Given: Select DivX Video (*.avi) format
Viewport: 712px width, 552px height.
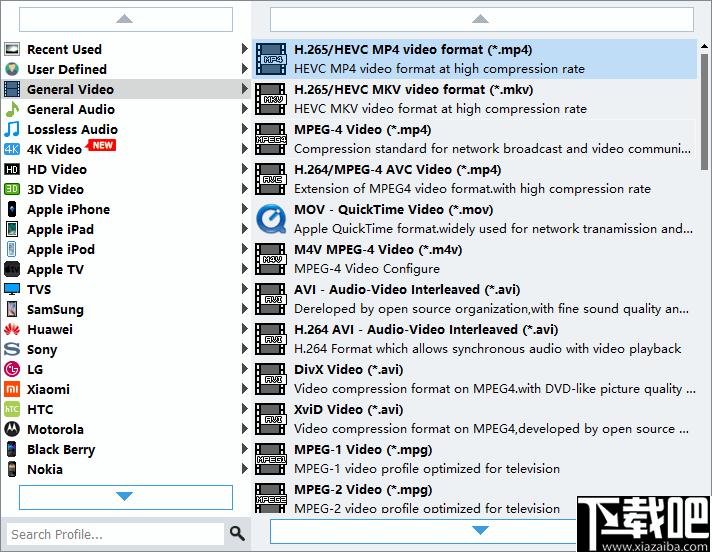Looking at the screenshot, I should [x=475, y=379].
